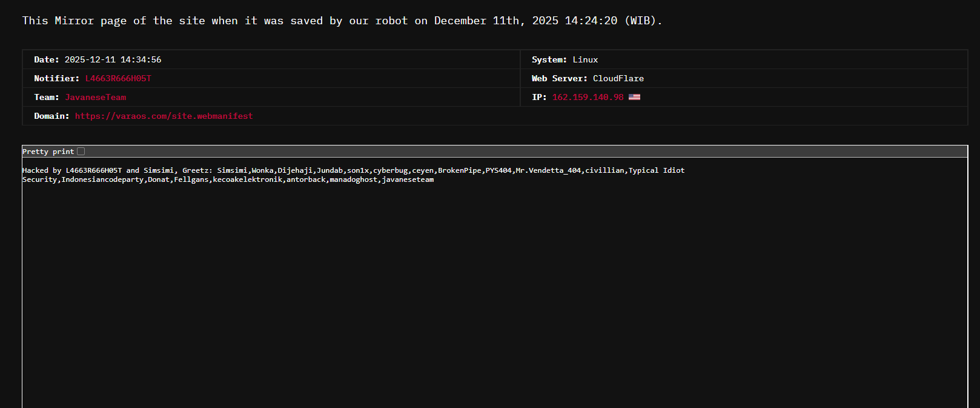Enable the Pretty print checkbox
The image size is (980, 408).
pyautogui.click(x=81, y=152)
